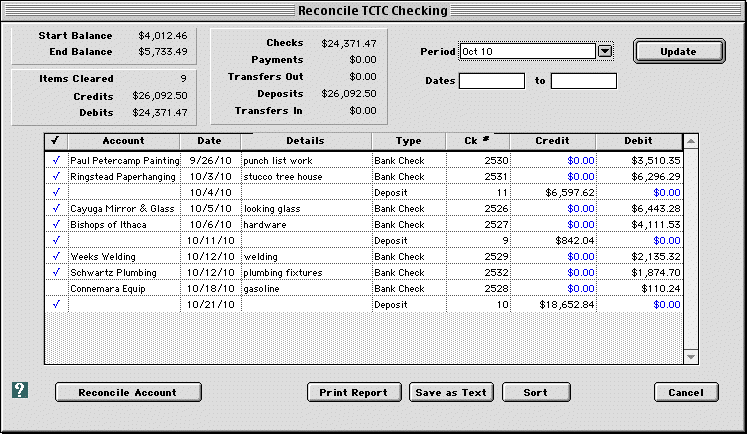Uncheck cleared mark for Paul Petercamp Painting

[55, 160]
